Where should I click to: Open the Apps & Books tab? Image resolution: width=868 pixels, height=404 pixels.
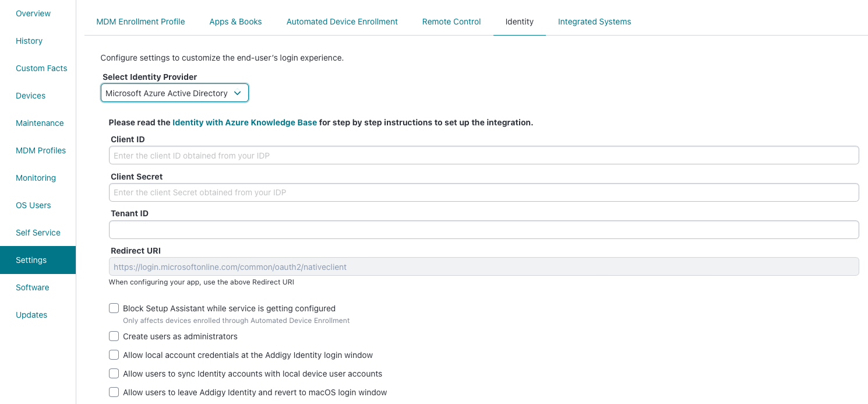(235, 22)
